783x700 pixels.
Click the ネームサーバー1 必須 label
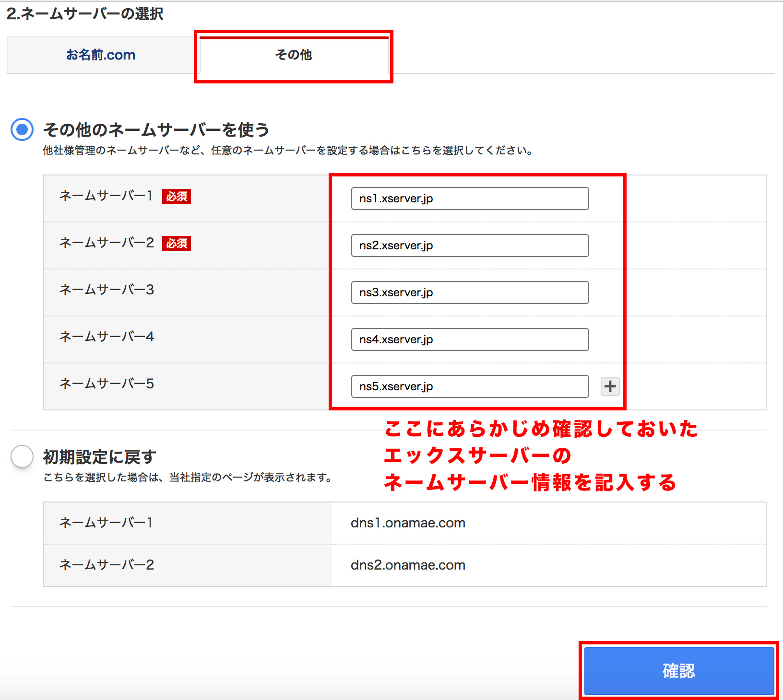click(125, 196)
